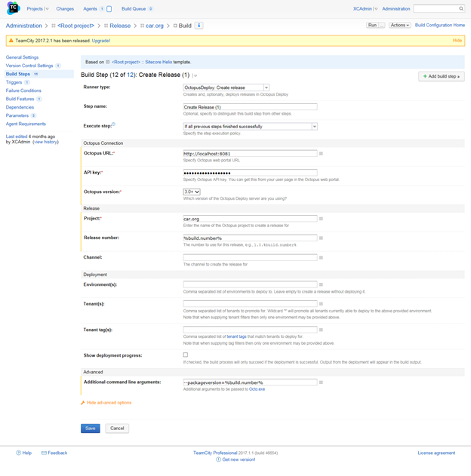Toggle Show deployment progress checkbox
This screenshot has width=471, height=476.
point(186,355)
